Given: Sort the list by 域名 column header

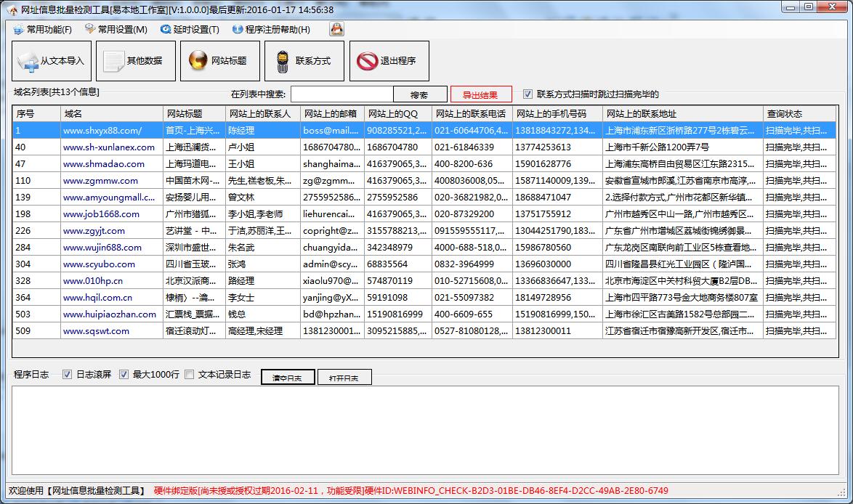Looking at the screenshot, I should pyautogui.click(x=111, y=114).
